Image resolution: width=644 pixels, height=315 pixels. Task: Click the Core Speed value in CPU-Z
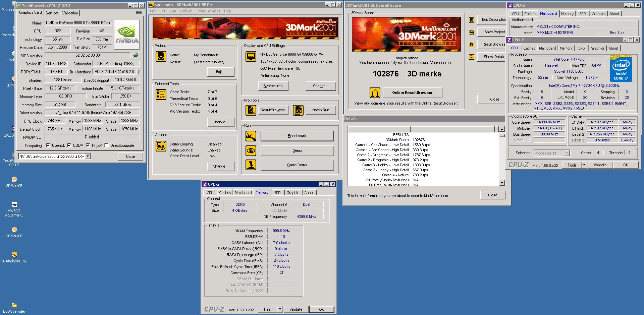pos(549,122)
